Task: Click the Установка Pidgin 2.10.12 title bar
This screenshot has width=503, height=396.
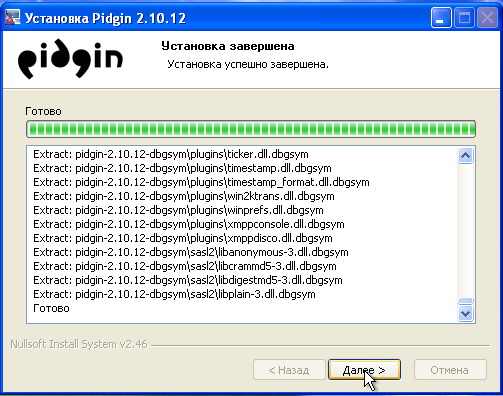Action: click(217, 18)
